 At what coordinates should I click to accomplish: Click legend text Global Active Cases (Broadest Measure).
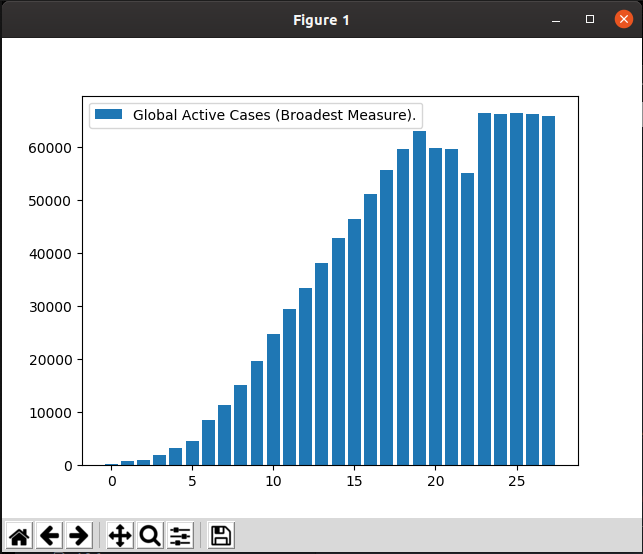(x=274, y=115)
